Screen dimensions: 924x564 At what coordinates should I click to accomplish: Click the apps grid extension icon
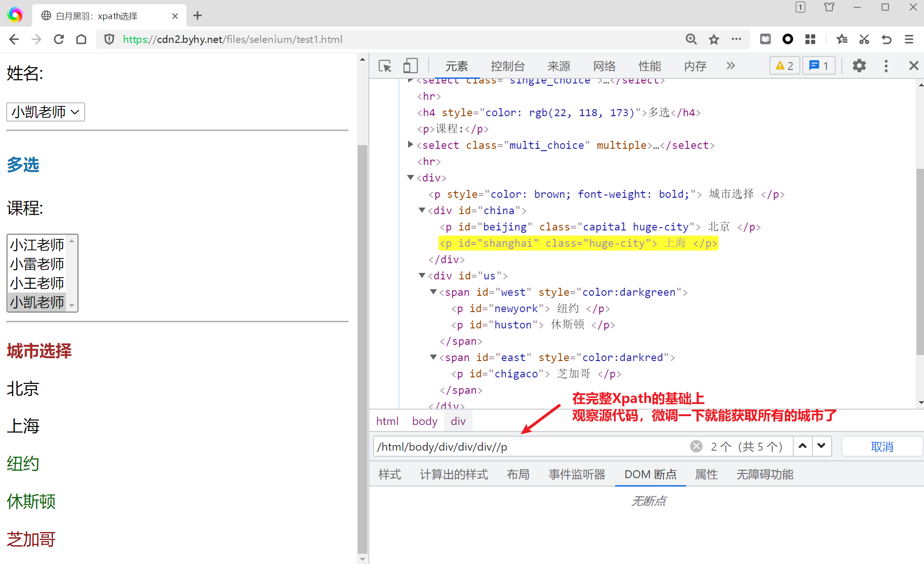click(811, 40)
